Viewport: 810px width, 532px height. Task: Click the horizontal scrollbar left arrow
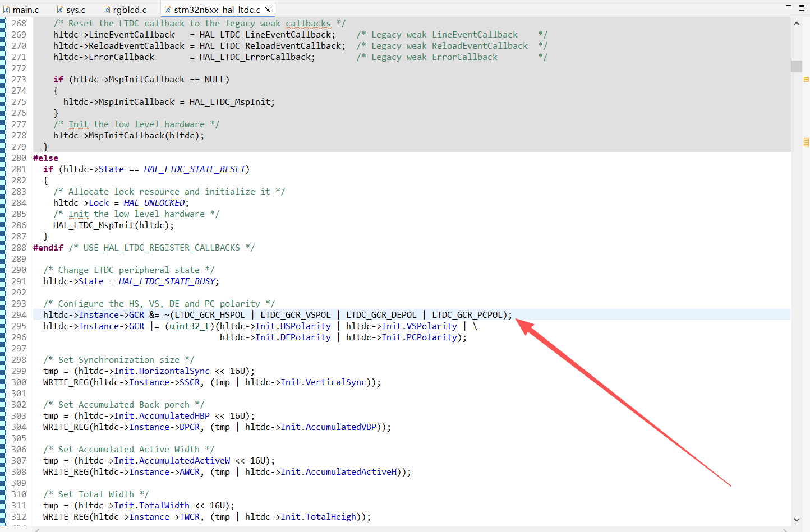tap(37, 530)
